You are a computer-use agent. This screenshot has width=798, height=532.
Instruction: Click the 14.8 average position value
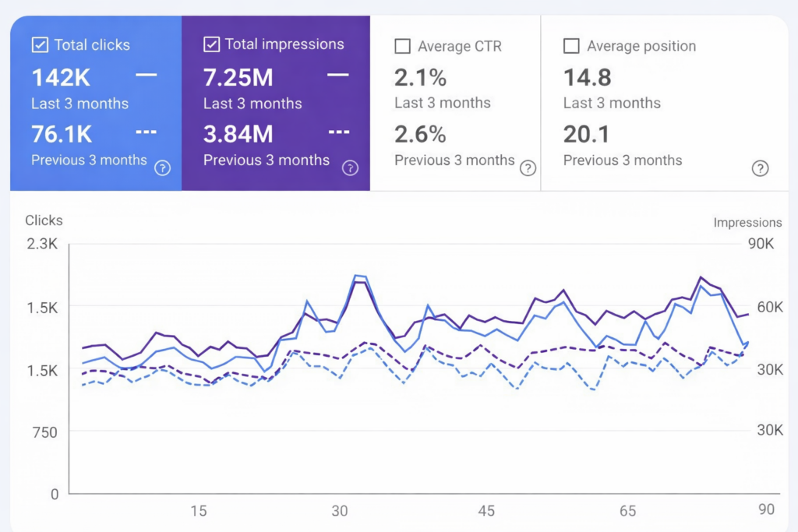(x=587, y=78)
